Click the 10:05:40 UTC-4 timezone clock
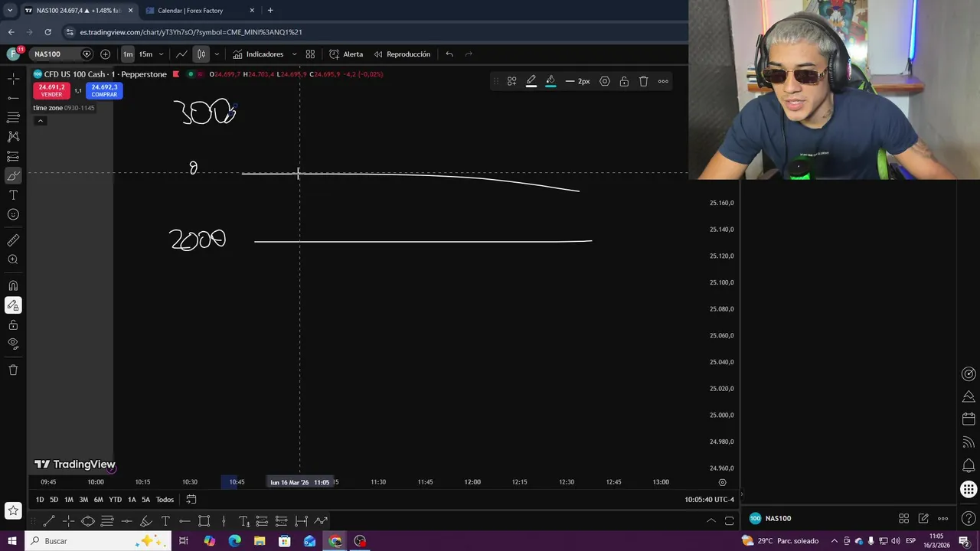This screenshot has height=551, width=980. click(709, 500)
